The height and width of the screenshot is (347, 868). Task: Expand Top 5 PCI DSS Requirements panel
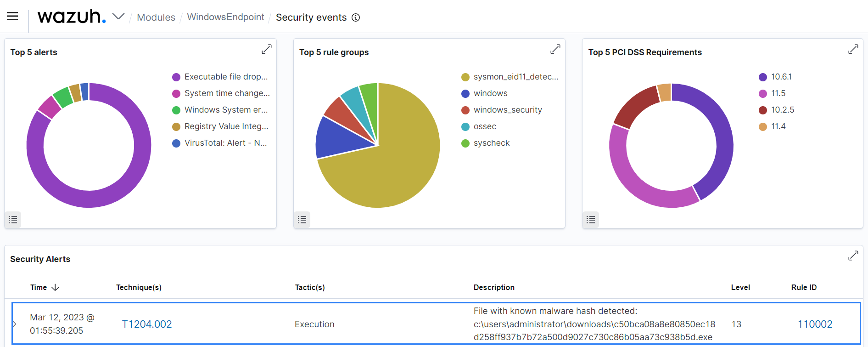(x=853, y=49)
